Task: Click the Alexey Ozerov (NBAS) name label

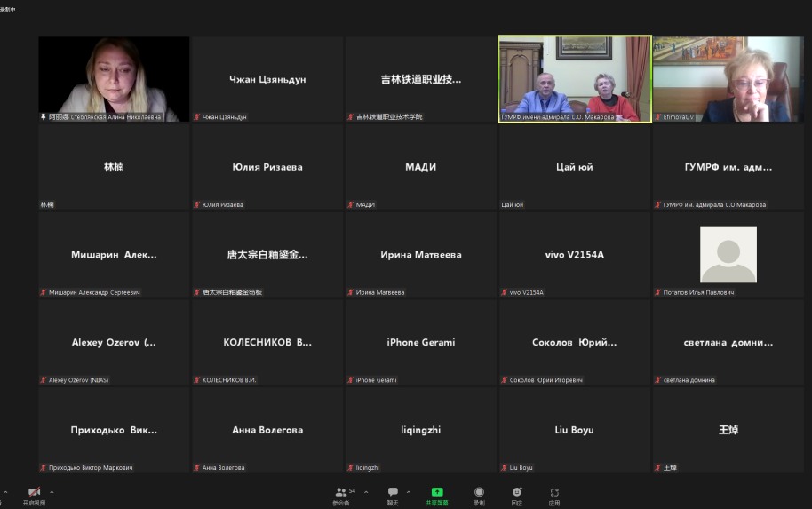Action: pyautogui.click(x=78, y=380)
